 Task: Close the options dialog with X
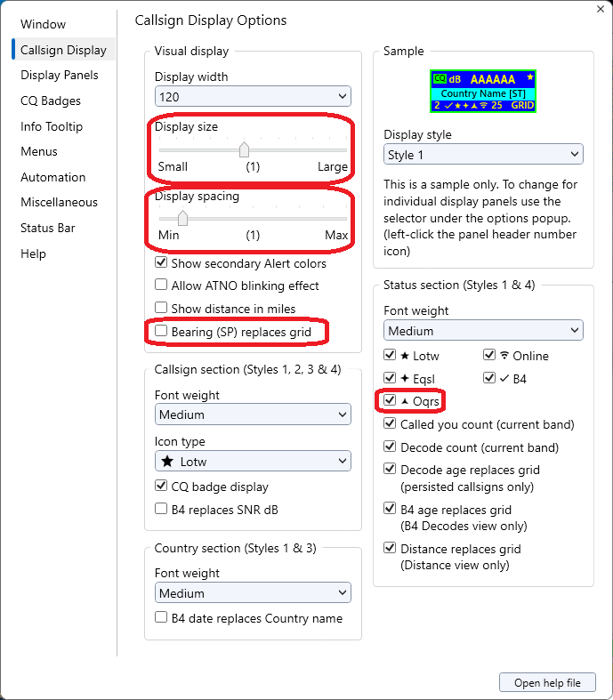tap(601, 9)
